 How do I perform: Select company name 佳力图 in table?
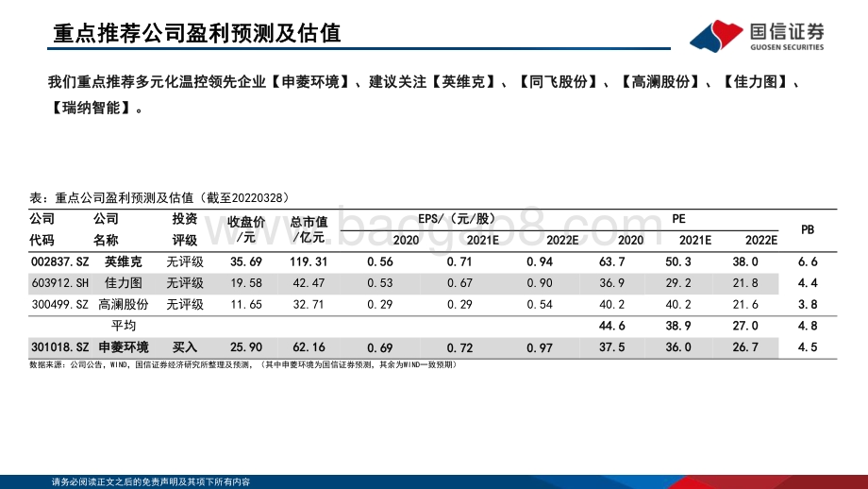pos(124,283)
